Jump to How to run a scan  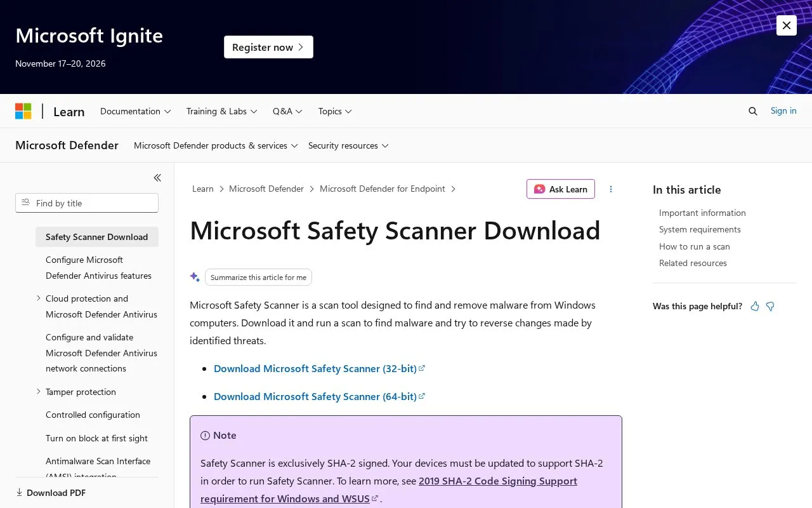click(695, 246)
